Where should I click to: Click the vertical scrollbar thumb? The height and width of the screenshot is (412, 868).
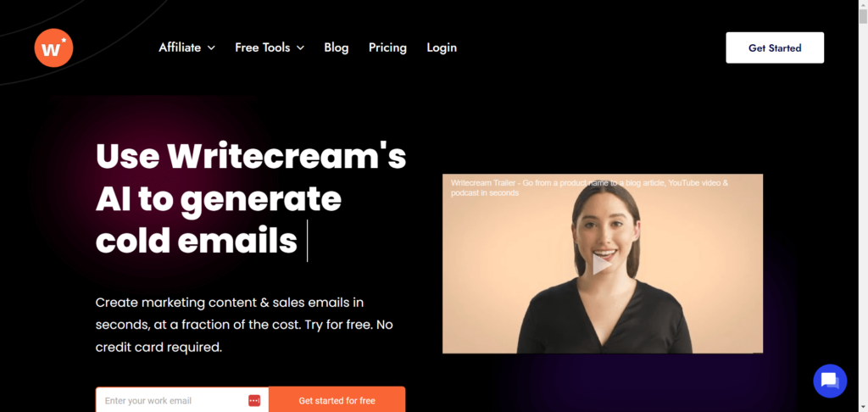click(x=863, y=17)
